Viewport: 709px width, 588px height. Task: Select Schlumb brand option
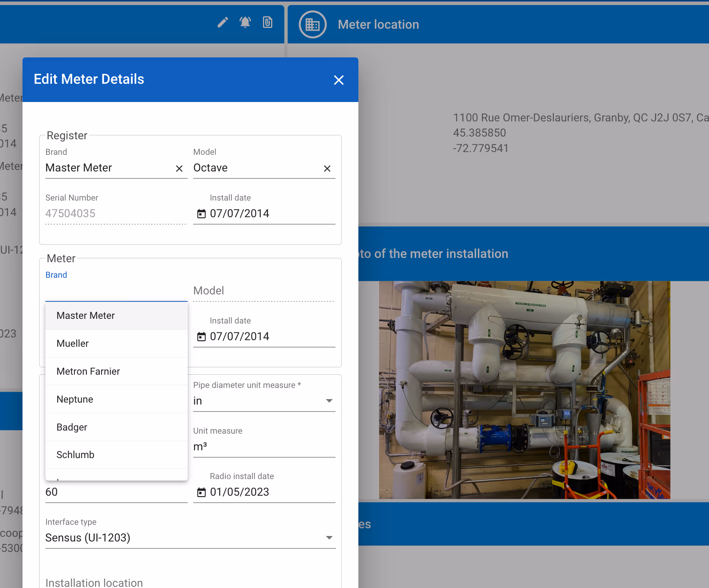[76, 455]
